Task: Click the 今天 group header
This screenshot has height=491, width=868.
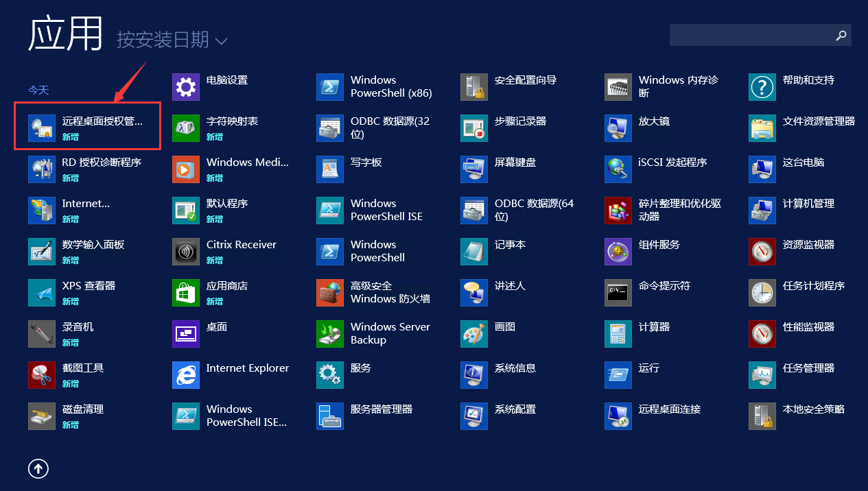Action: 38,90
